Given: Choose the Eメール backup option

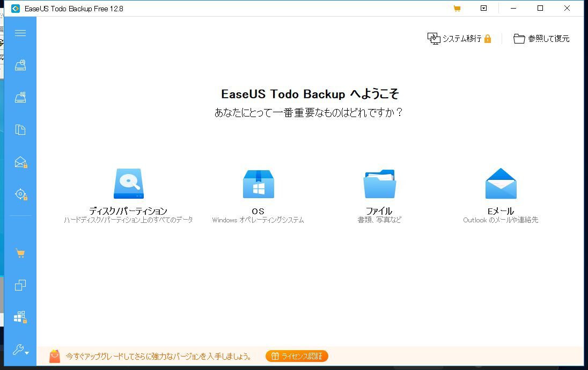Looking at the screenshot, I should [501, 194].
